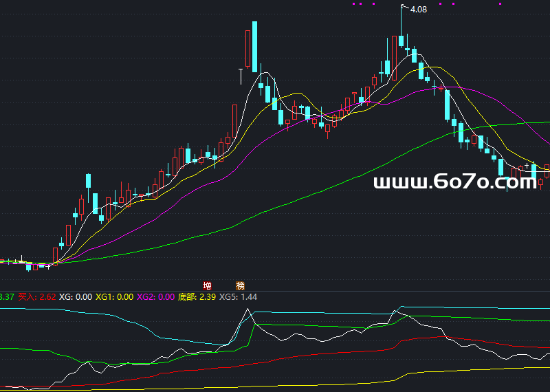Screen dimensions: 550x392
Task: Click the XG5: 1.44 indicator value
Action: pos(238,297)
